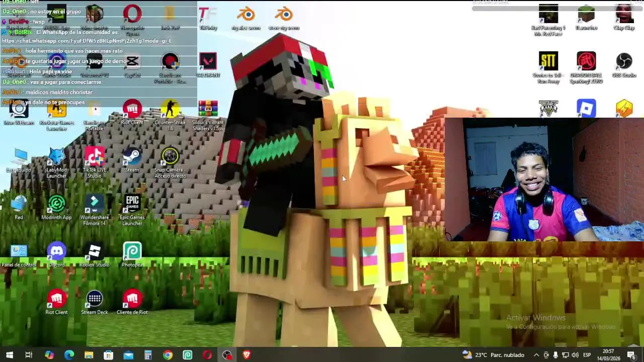Image resolution: width=644 pixels, height=362 pixels.
Task: Switch to OBS Studio on the taskbar
Action: pos(227,355)
